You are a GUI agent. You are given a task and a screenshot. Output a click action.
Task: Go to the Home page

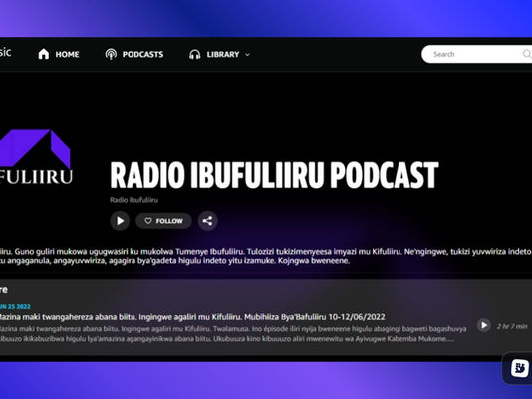pyautogui.click(x=59, y=55)
